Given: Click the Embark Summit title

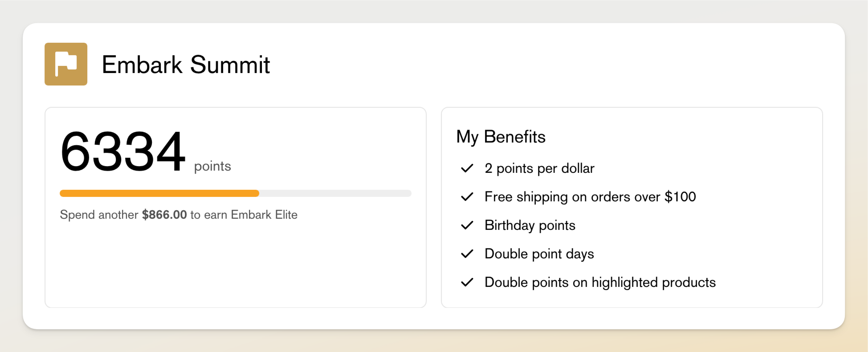Looking at the screenshot, I should pos(186,65).
